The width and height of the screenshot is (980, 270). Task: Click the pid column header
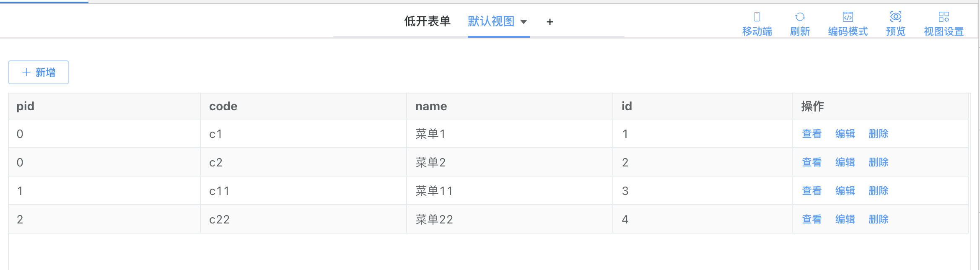tap(26, 106)
